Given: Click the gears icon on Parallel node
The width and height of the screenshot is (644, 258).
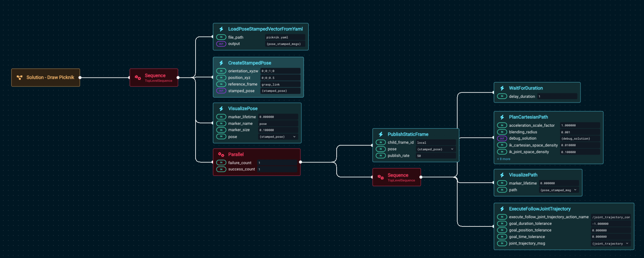Looking at the screenshot, I should (221, 155).
